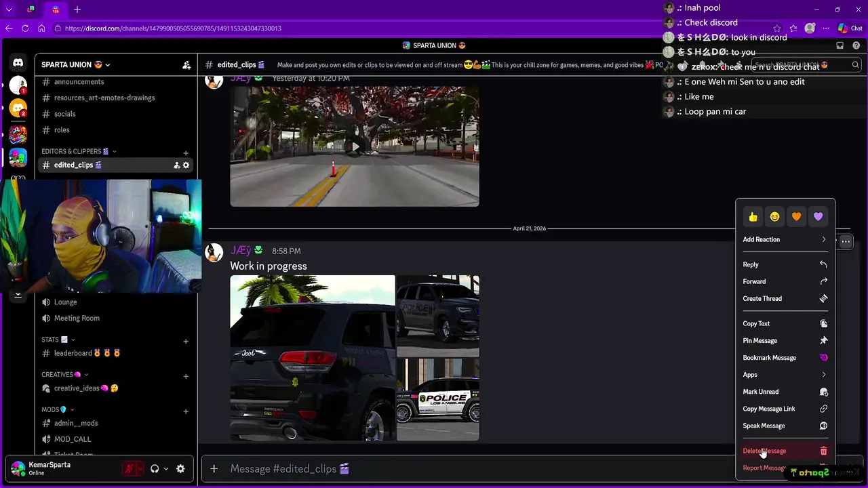Click the browser refresh icon
The width and height of the screenshot is (868, 488).
tap(25, 28)
